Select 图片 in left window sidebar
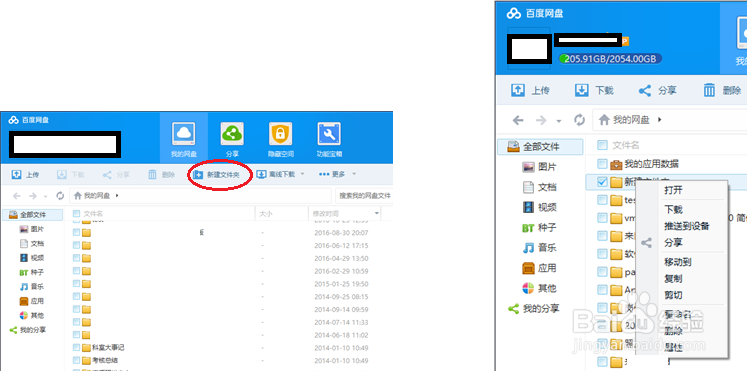747x371 pixels. coord(32,229)
